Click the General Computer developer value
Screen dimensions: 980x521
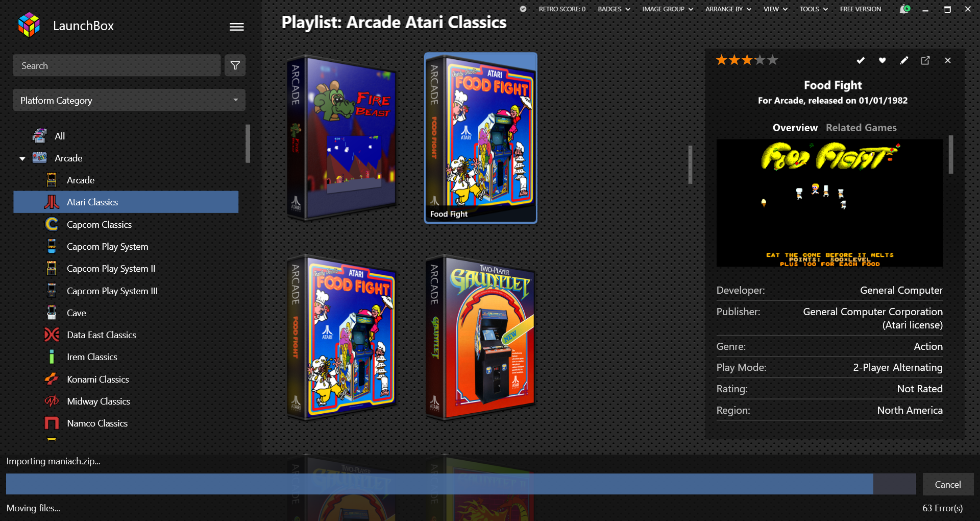[901, 290]
